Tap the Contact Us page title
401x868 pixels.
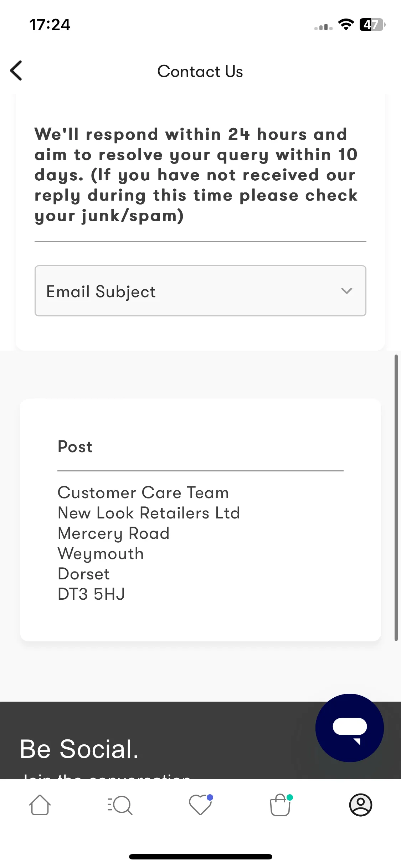coord(200,71)
